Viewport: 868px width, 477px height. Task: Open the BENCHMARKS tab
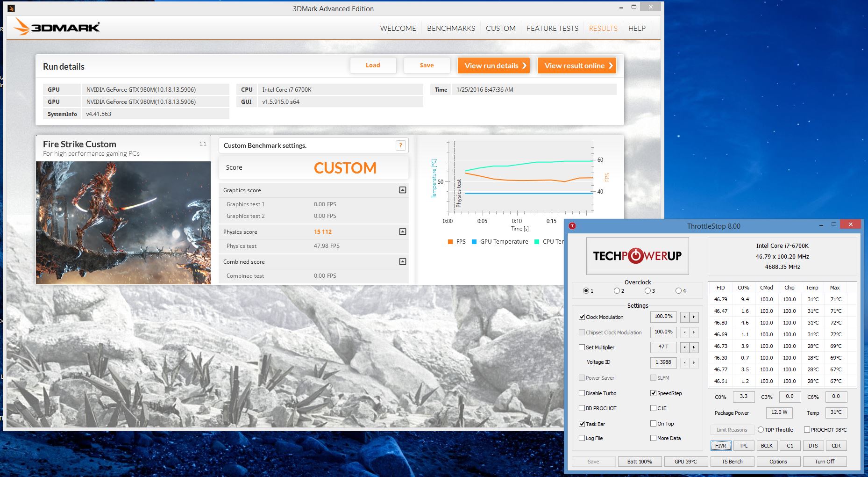click(x=451, y=29)
